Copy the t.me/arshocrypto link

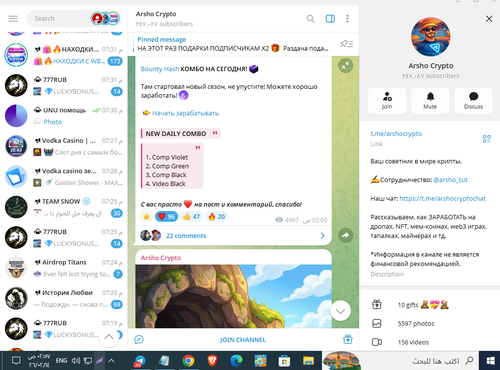pyautogui.click(x=396, y=134)
